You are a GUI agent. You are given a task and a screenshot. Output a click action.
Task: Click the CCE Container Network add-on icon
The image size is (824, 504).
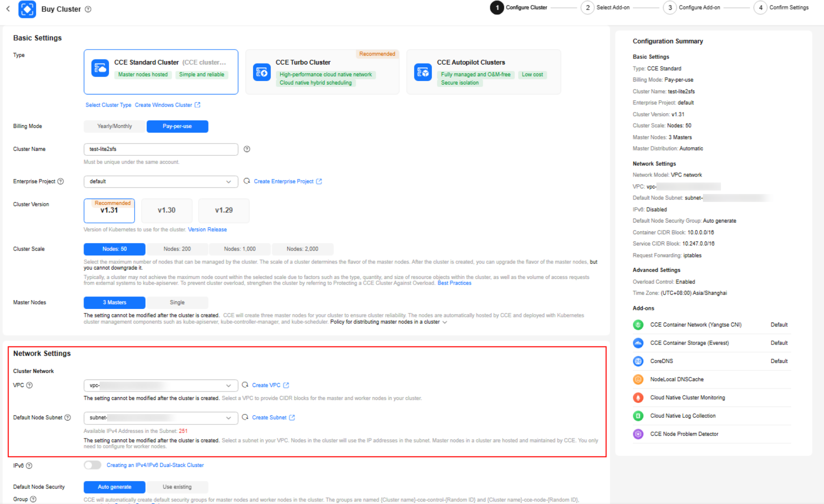point(638,325)
